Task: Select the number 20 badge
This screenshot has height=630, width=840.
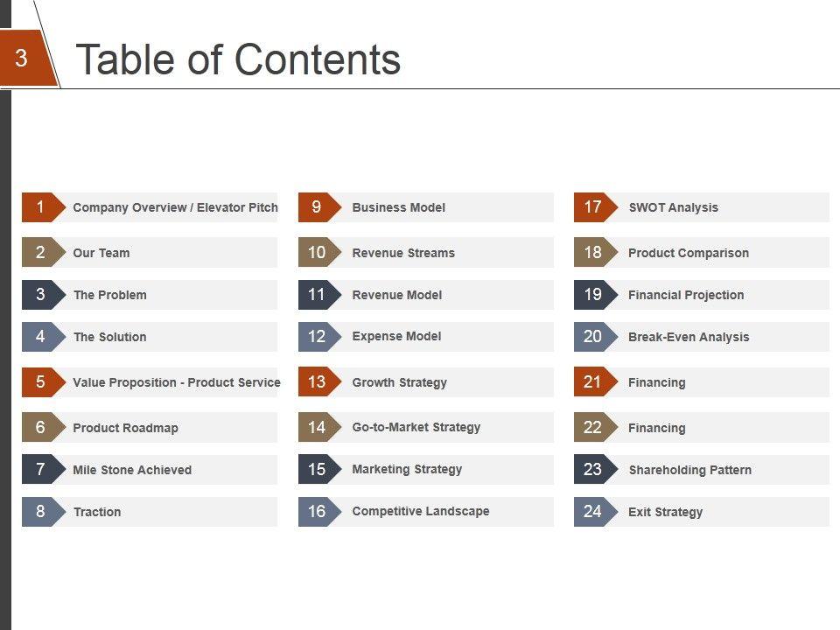Action: click(x=593, y=337)
